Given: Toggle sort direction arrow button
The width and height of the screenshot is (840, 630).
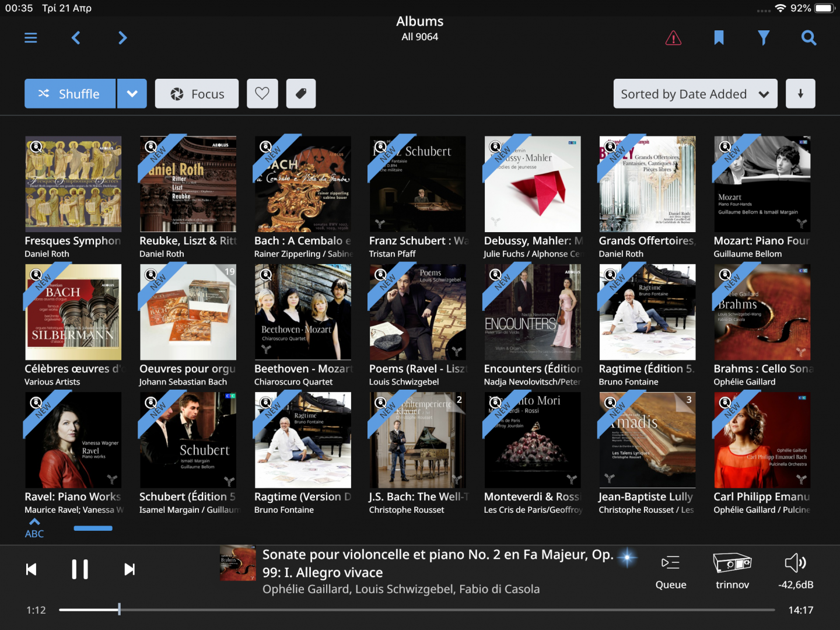Looking at the screenshot, I should click(x=800, y=94).
